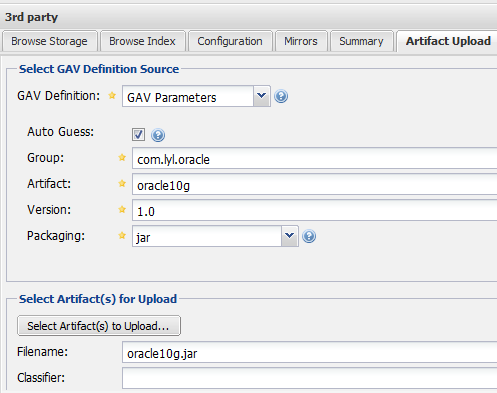Switch to the Browse Index tab

click(x=142, y=41)
